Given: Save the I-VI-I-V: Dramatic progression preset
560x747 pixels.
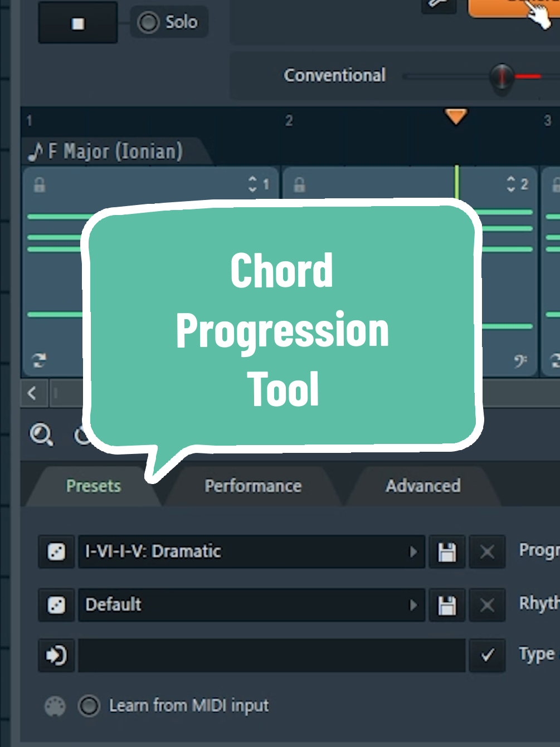Looking at the screenshot, I should tap(446, 551).
